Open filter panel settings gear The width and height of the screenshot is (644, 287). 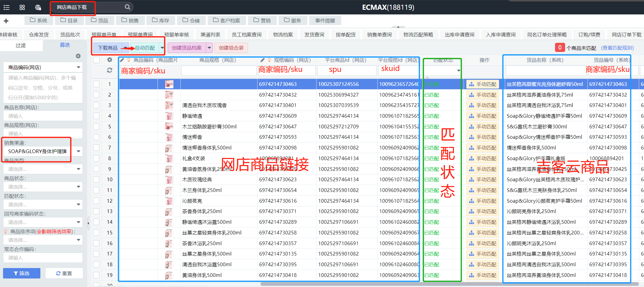click(78, 56)
